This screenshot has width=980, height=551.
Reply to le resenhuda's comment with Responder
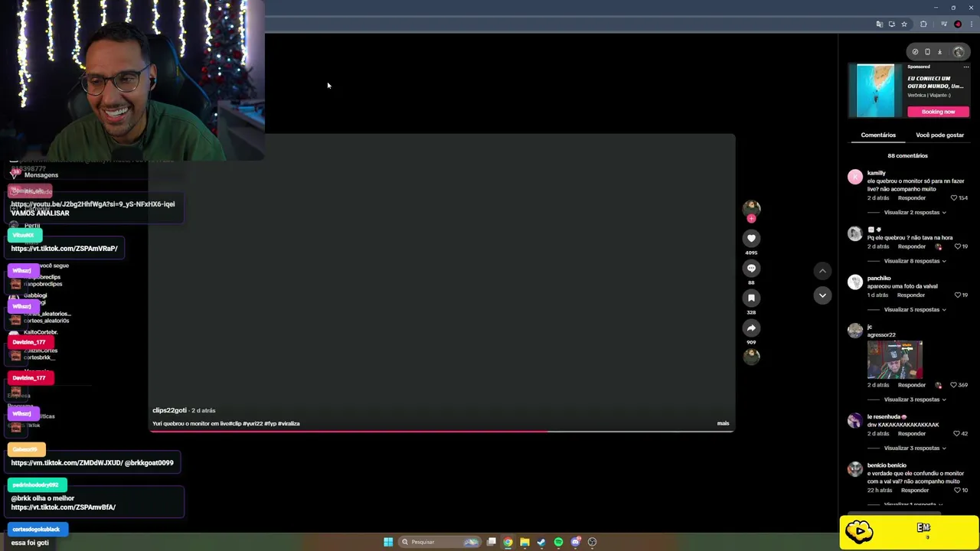912,434
